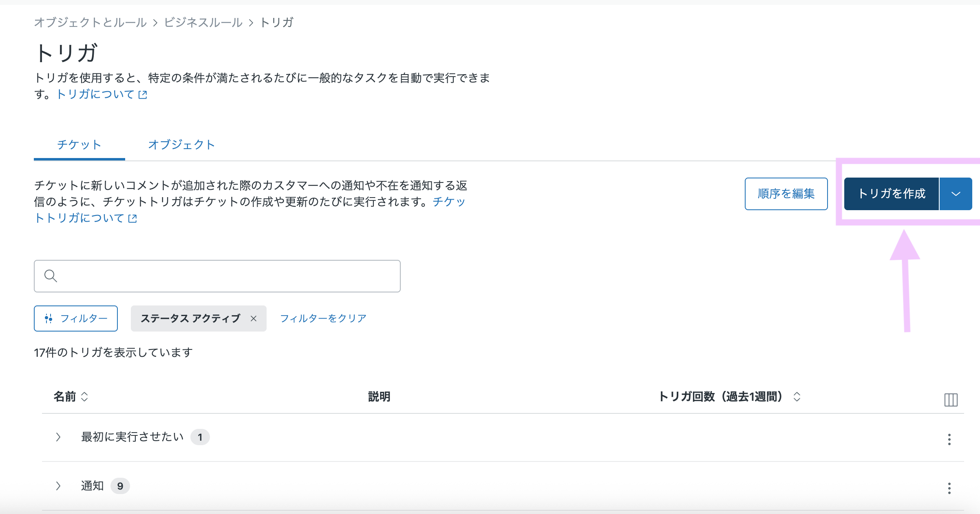Remove the ステータス アクティブ filter chip
The image size is (980, 514).
254,319
